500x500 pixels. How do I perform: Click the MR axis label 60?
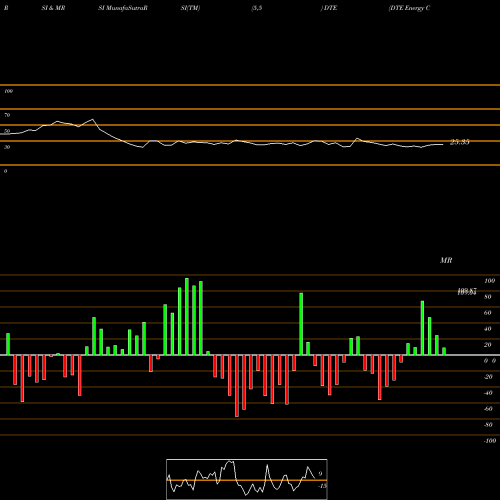pos(488,313)
